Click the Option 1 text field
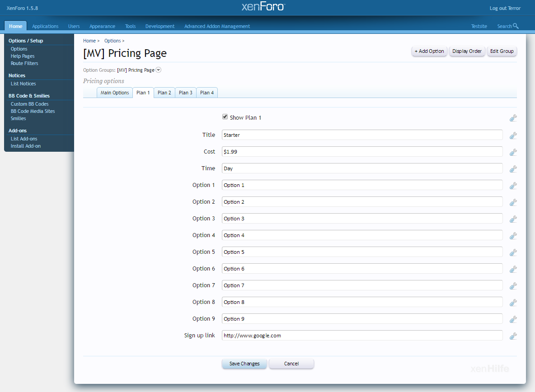Screen dimensions: 535x392 click(362, 185)
